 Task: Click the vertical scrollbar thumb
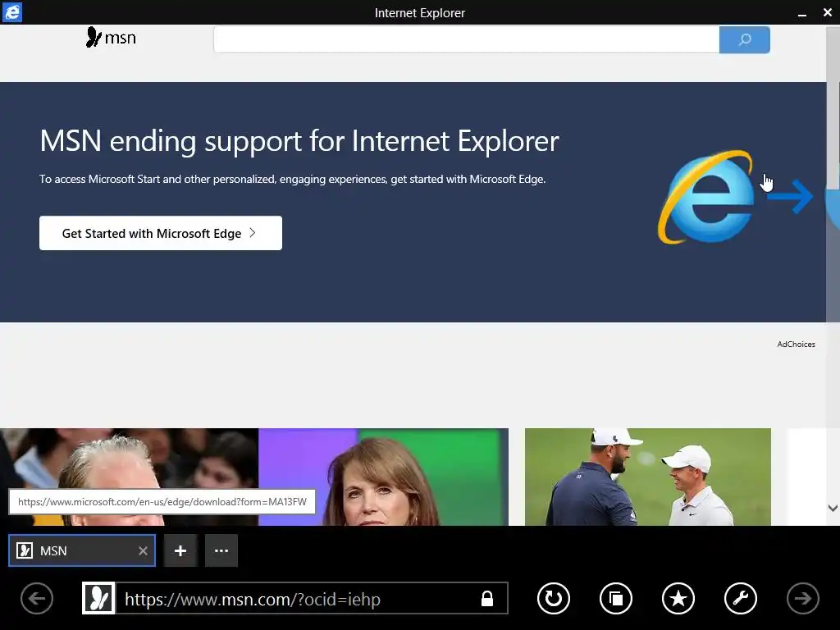click(x=833, y=107)
